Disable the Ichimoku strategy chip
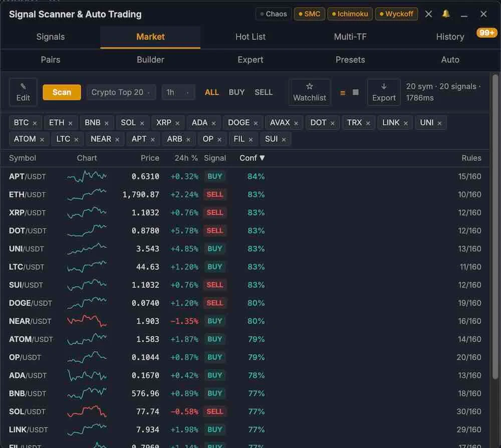The height and width of the screenshot is (448, 501). 350,14
